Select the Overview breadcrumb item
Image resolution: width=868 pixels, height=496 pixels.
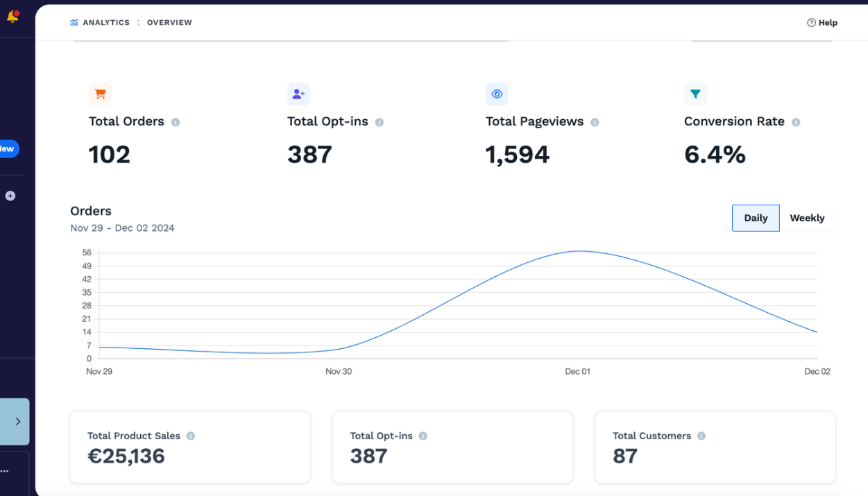[x=169, y=22]
